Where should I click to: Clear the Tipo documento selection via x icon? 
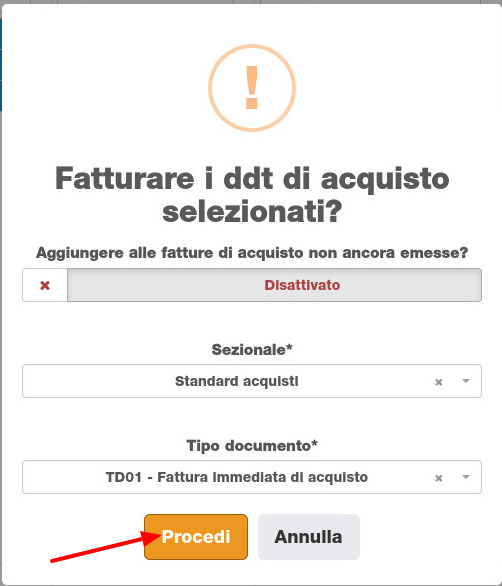438,478
